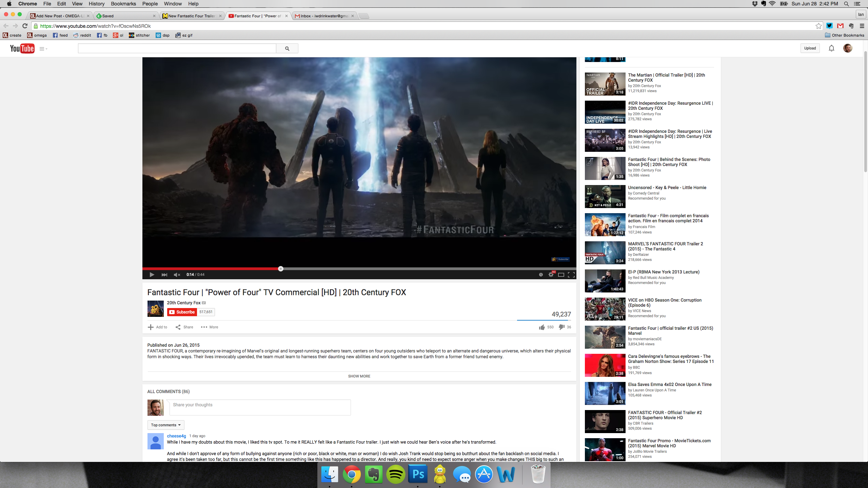Go to YouTube home logo
Viewport: 868px width, 488px height.
click(x=22, y=48)
